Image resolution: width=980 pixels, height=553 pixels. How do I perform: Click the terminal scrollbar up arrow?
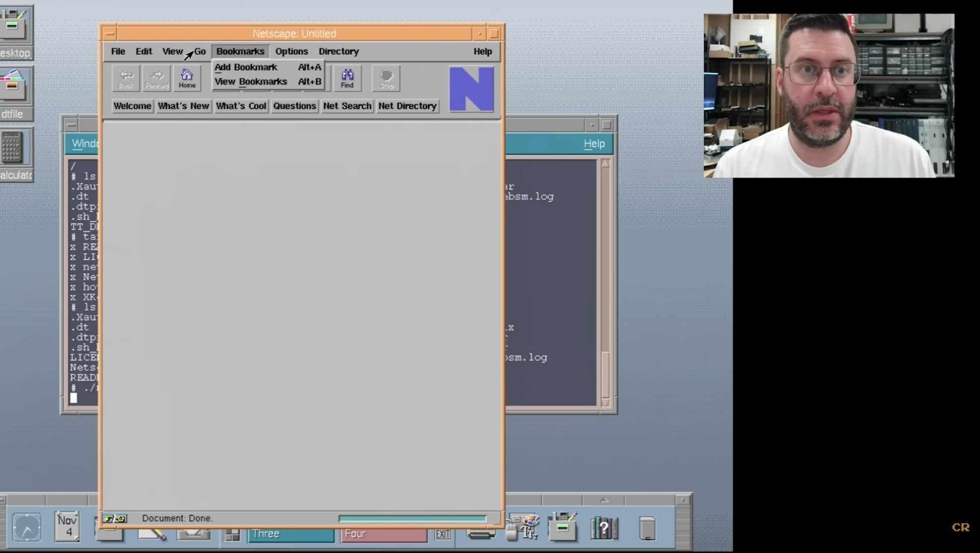click(605, 163)
